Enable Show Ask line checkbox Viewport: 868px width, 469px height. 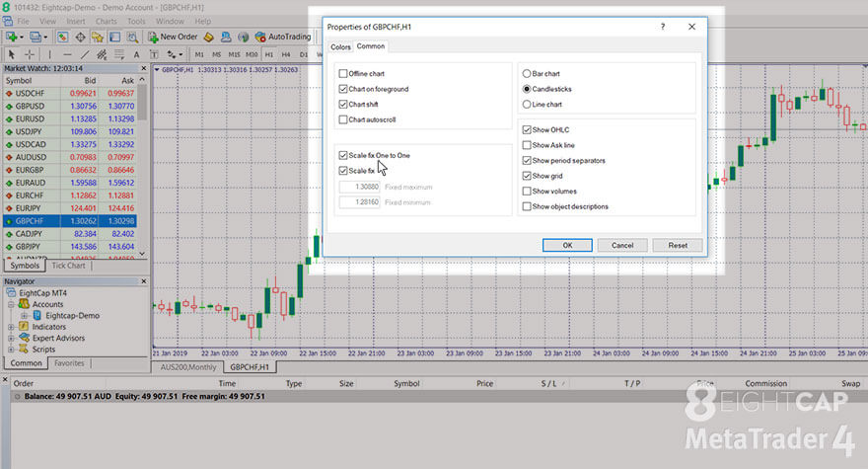(x=527, y=145)
